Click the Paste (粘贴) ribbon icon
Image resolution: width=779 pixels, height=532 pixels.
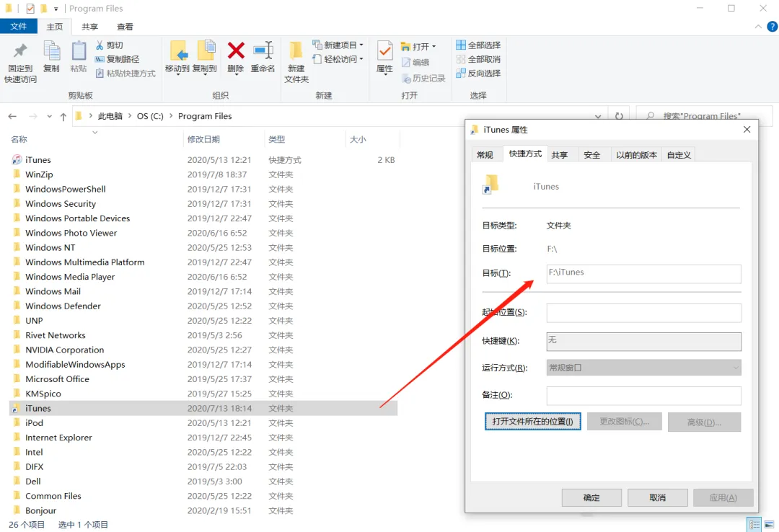pyautogui.click(x=79, y=50)
